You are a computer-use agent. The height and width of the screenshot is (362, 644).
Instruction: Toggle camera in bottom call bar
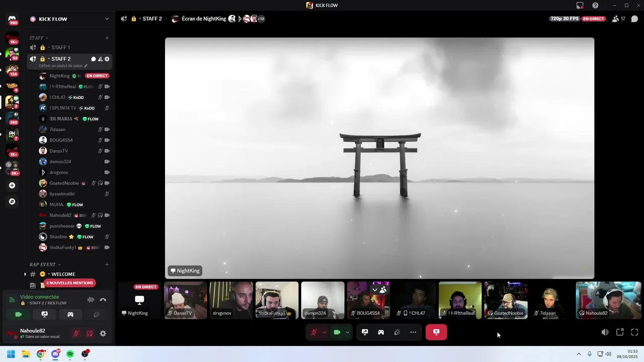coord(337,332)
